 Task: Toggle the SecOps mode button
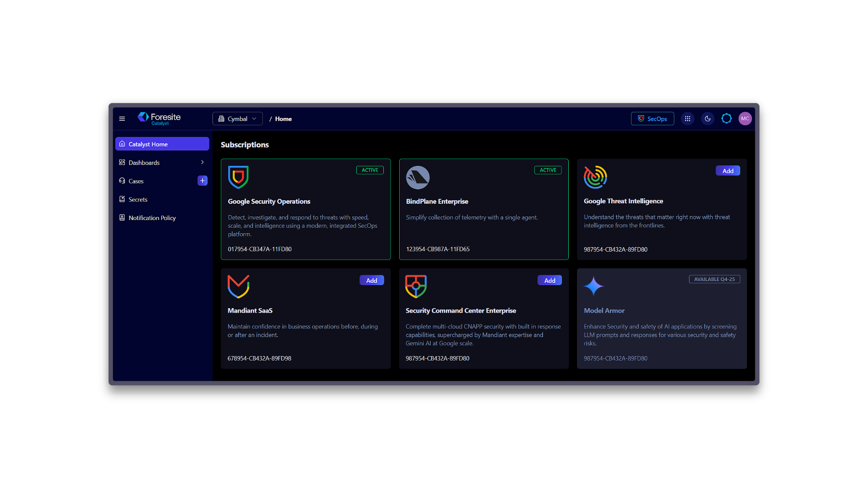[x=652, y=118]
